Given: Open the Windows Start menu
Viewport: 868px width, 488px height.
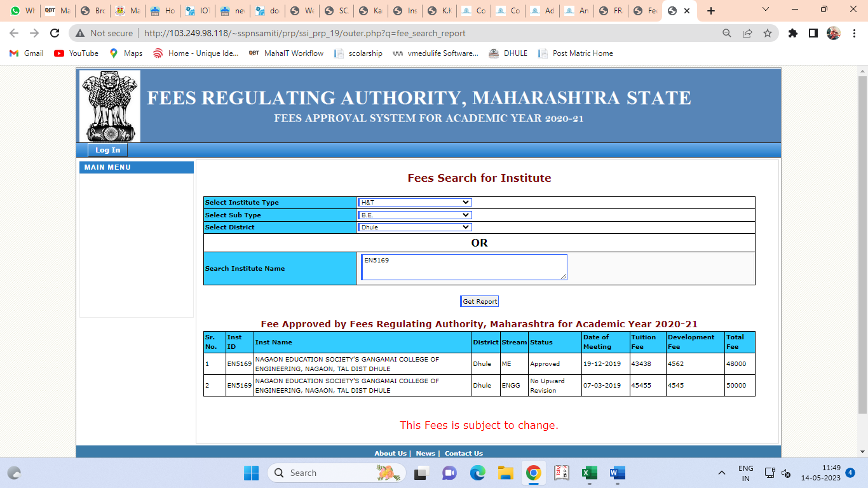Looking at the screenshot, I should click(x=251, y=473).
